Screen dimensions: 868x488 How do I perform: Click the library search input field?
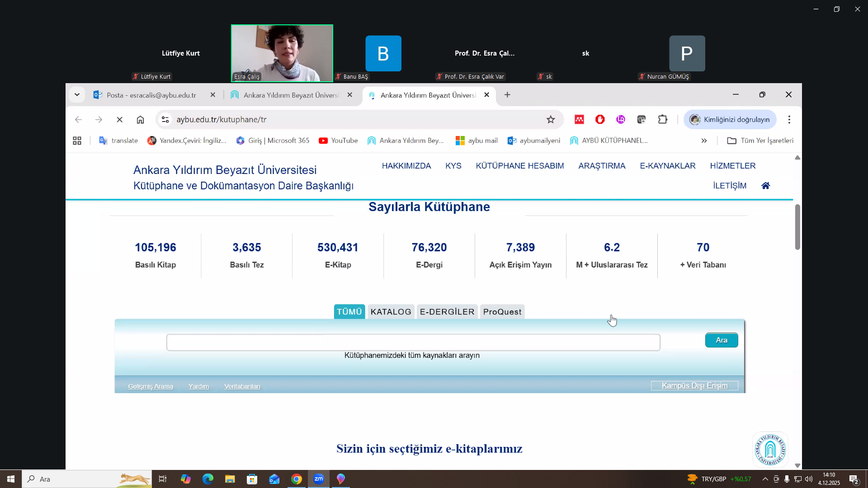(x=413, y=343)
